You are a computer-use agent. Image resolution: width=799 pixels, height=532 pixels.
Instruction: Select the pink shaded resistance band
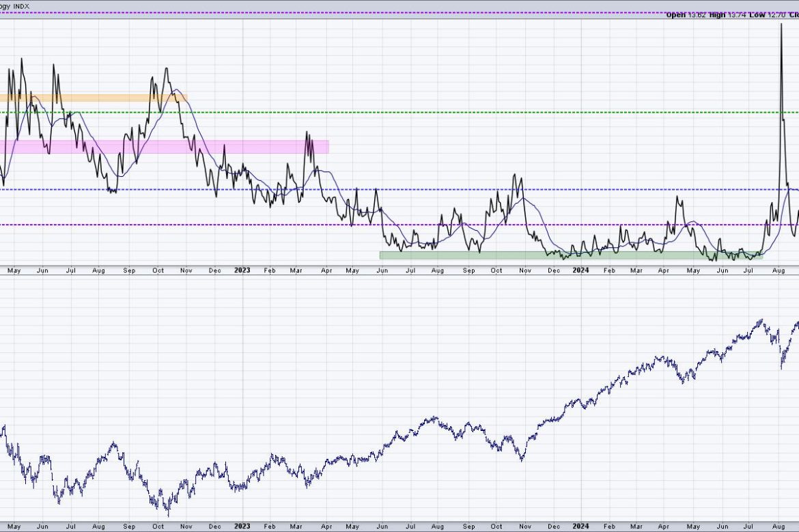[205, 147]
